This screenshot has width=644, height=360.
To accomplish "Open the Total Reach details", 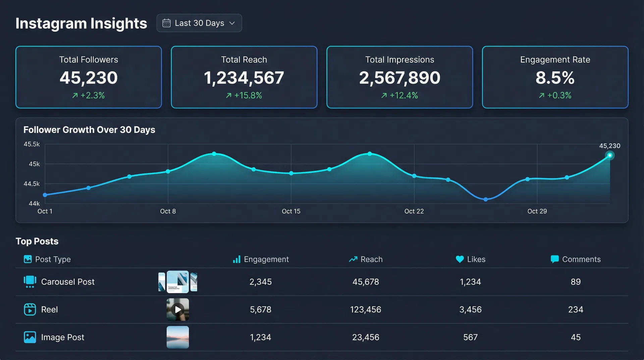I will click(x=244, y=77).
